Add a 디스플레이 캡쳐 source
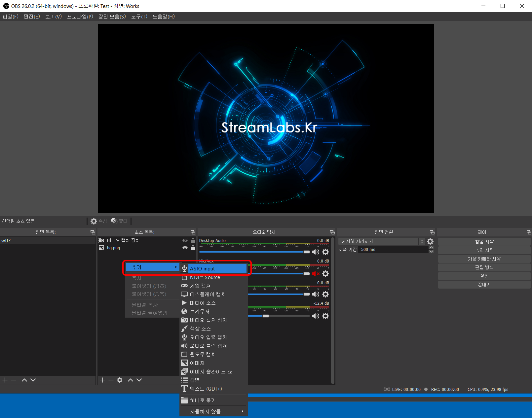 click(x=214, y=294)
